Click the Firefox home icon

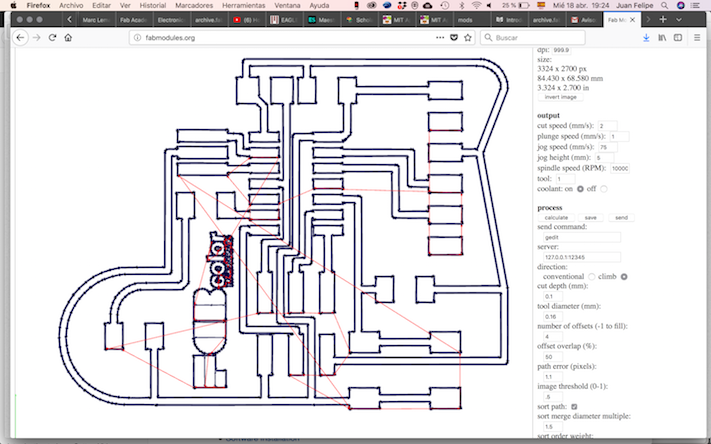(x=67, y=38)
